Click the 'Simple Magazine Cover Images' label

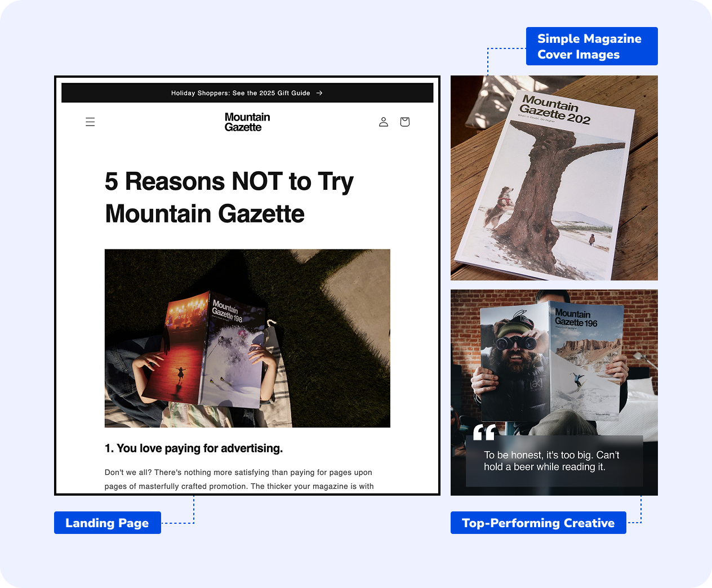click(x=592, y=46)
